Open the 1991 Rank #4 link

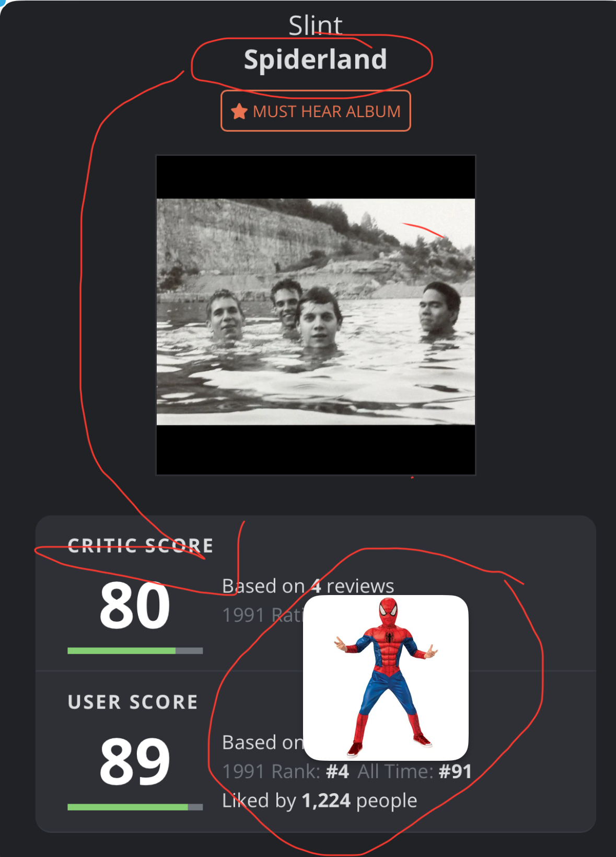(285, 771)
